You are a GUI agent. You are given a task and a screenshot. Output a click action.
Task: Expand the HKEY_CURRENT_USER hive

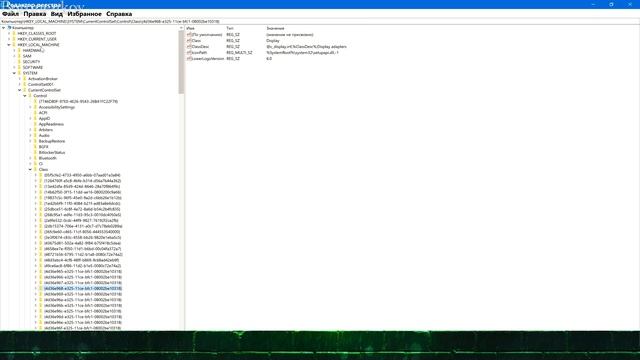coord(9,39)
